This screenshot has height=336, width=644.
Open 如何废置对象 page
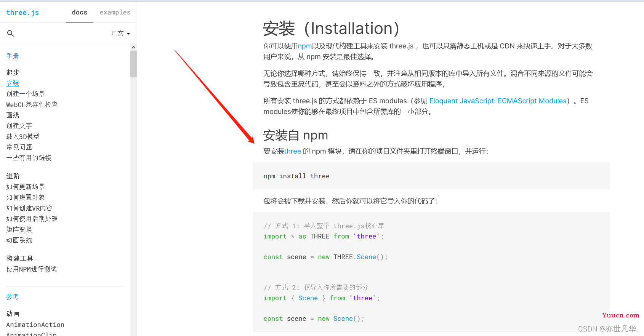pos(26,197)
